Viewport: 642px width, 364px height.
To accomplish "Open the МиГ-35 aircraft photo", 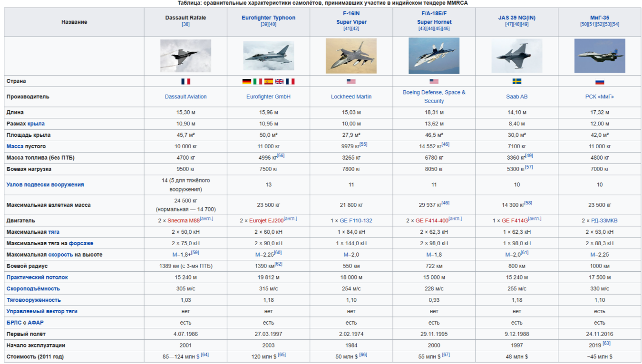I will 600,56.
